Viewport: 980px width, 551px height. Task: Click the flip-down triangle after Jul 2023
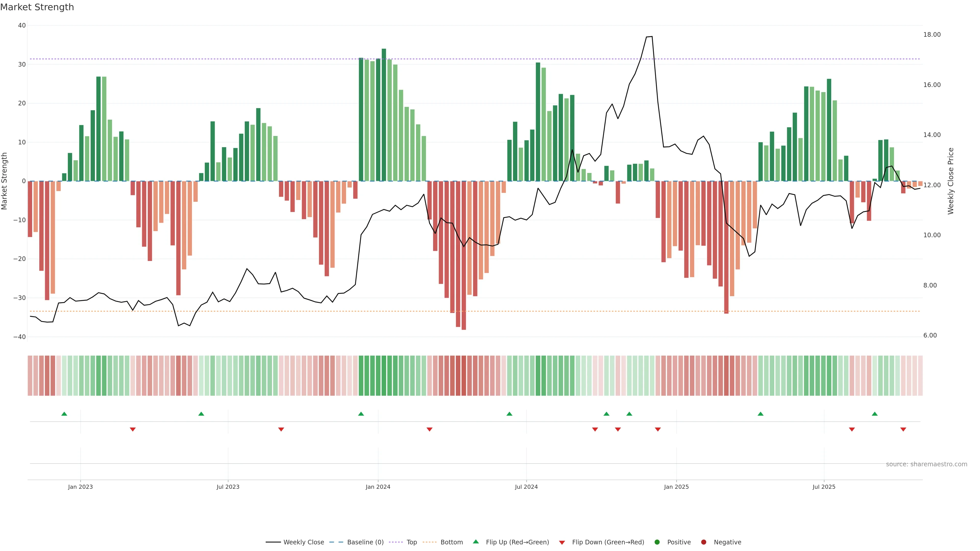[281, 429]
